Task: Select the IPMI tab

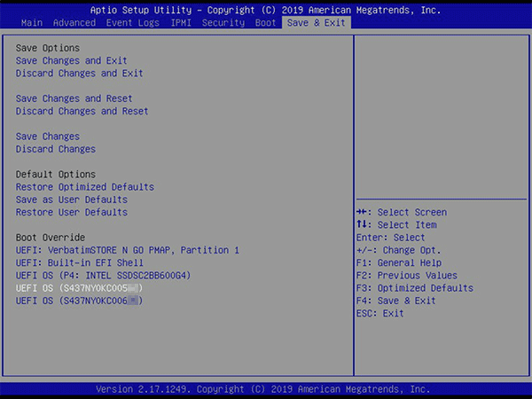Action: pyautogui.click(x=182, y=22)
